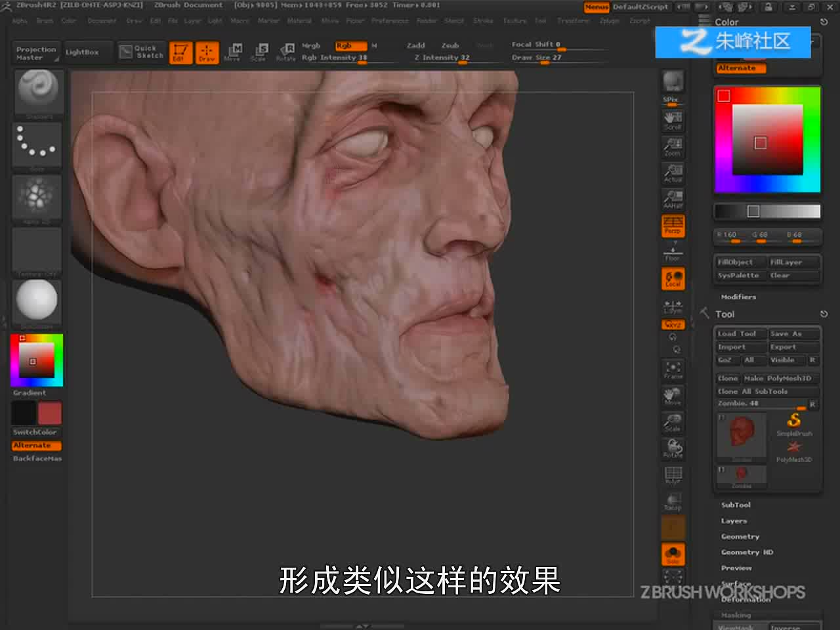The height and width of the screenshot is (630, 840).
Task: Click the Scroll canvas icon
Action: click(673, 120)
